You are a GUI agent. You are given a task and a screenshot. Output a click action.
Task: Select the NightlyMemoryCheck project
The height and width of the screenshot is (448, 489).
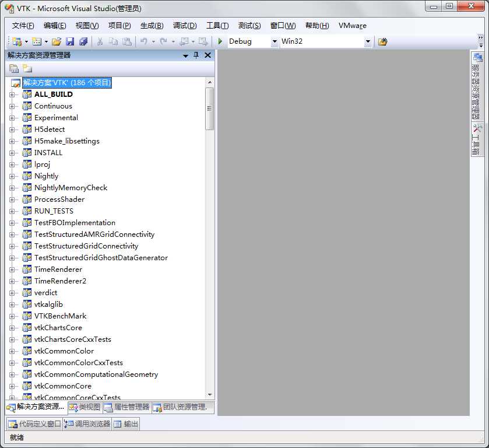[71, 188]
